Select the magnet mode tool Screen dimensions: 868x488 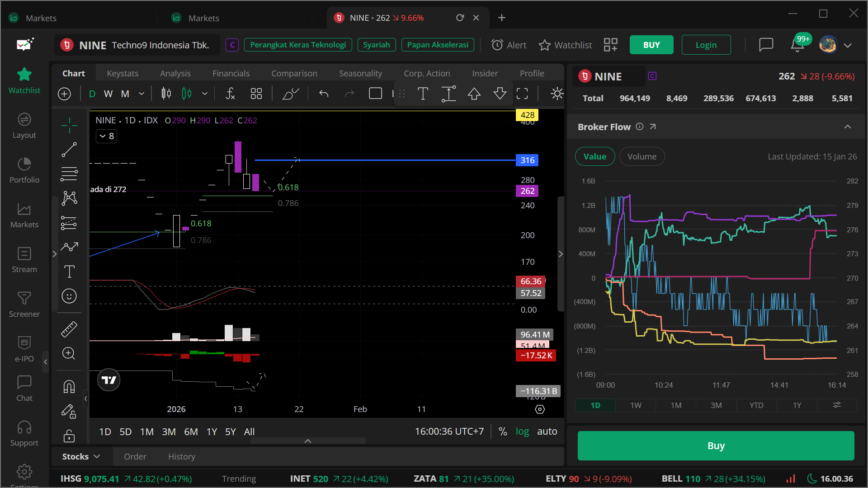coord(69,387)
